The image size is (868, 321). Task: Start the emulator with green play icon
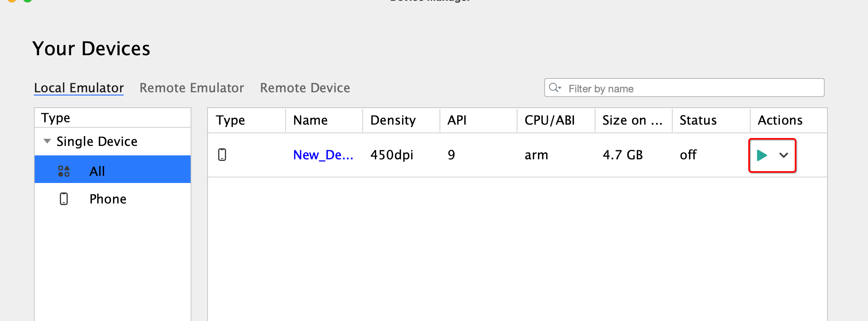pos(762,155)
